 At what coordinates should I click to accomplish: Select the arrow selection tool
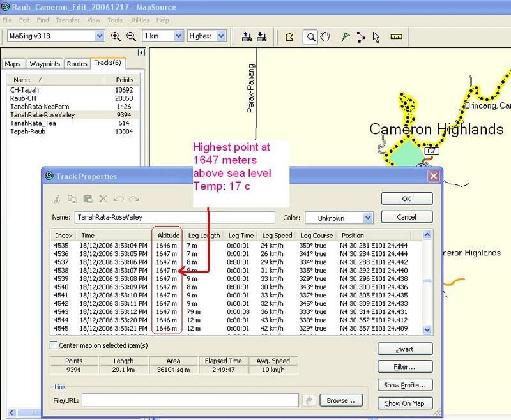coord(376,37)
